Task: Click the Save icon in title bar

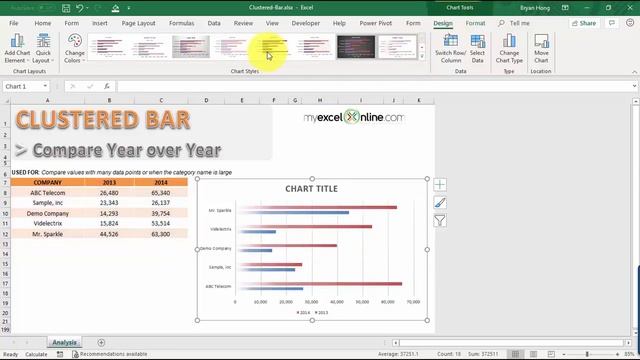Action: [x=66, y=8]
